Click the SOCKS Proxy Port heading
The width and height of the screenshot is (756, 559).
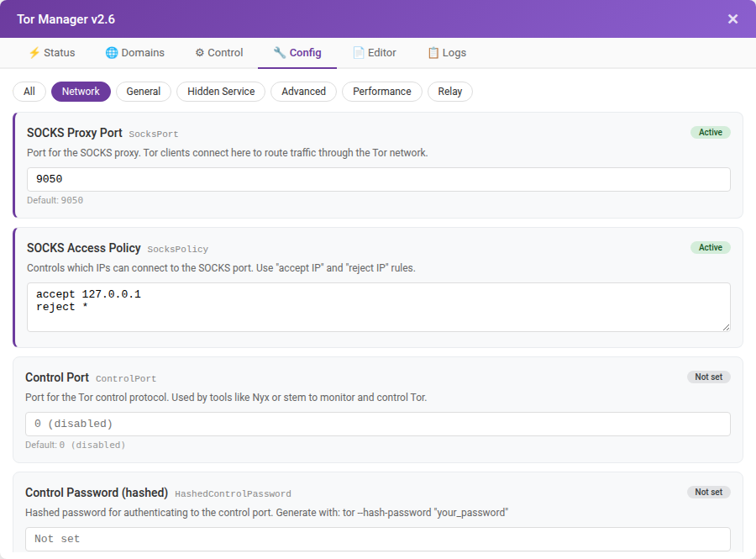pos(74,133)
